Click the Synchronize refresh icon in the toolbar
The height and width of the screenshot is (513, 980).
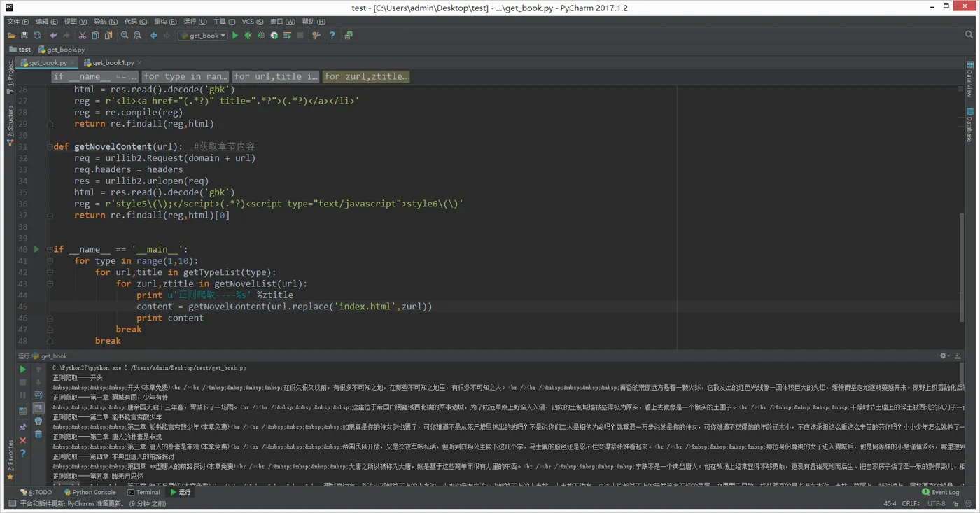(37, 36)
